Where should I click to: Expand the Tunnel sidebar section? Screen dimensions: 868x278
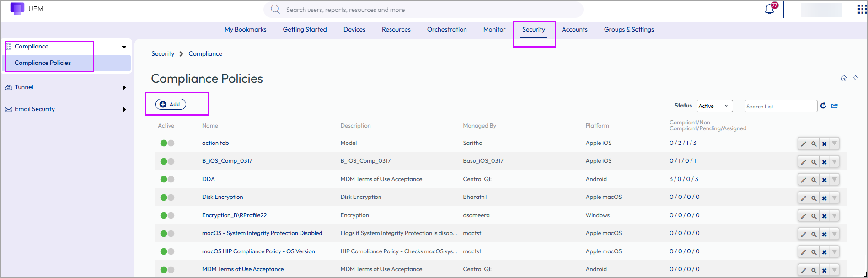coord(124,87)
